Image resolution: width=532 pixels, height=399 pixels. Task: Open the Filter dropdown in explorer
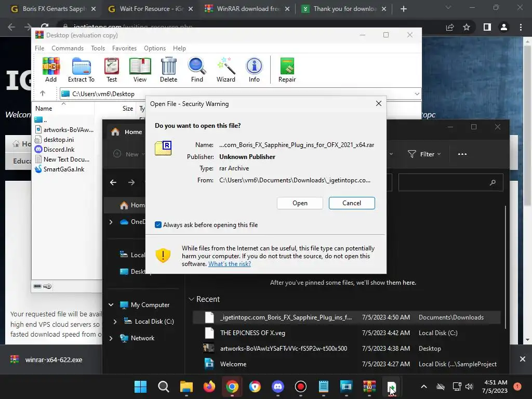(424, 154)
